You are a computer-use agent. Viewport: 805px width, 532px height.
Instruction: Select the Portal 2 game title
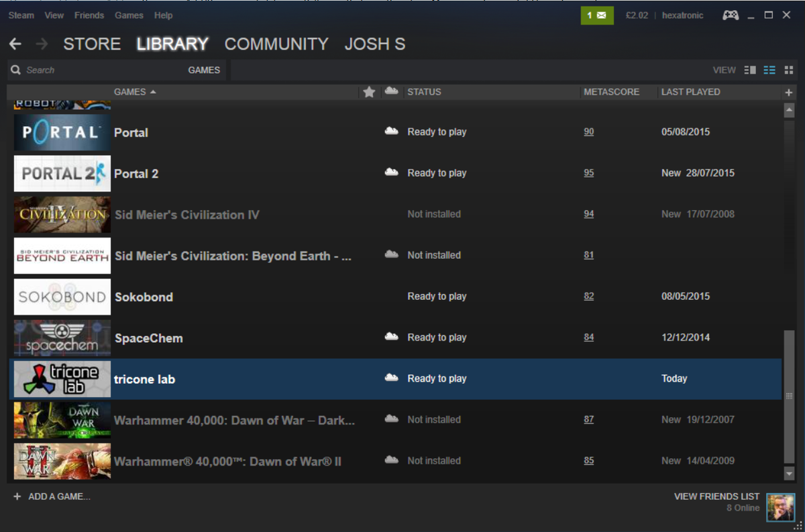136,174
